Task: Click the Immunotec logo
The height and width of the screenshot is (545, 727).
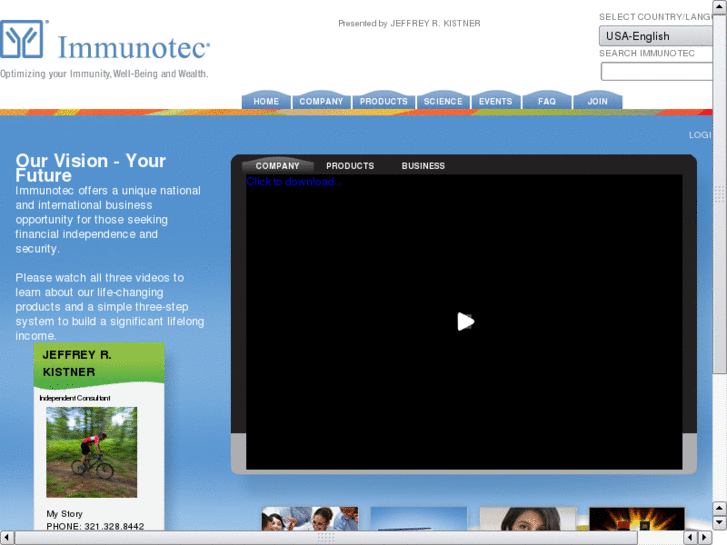Action: pos(105,41)
